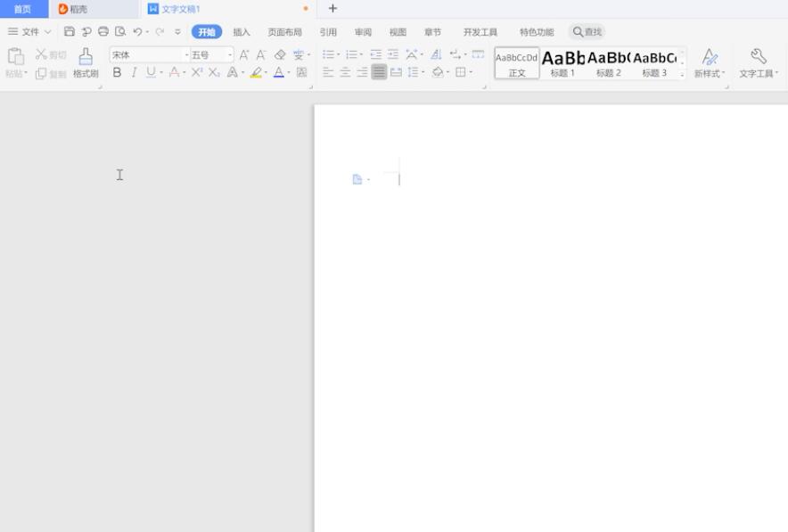788x532 pixels.
Task: Toggle justified alignment
Action: (x=379, y=72)
